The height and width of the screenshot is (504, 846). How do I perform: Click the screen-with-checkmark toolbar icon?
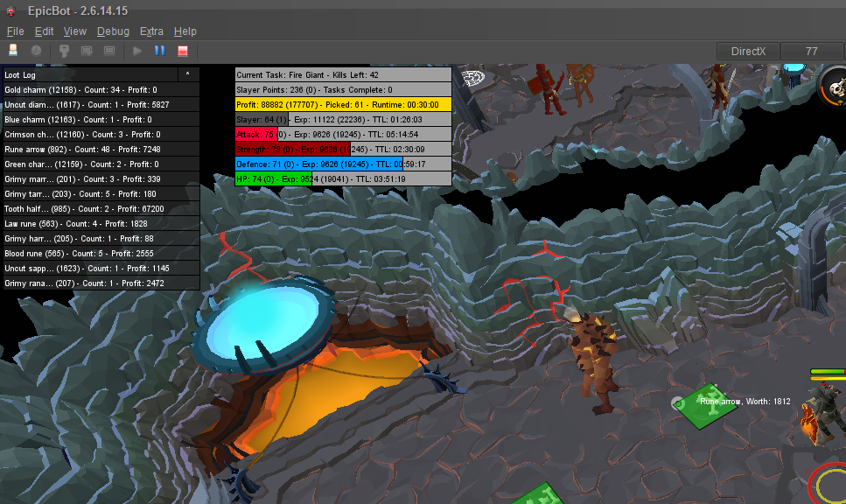[87, 51]
